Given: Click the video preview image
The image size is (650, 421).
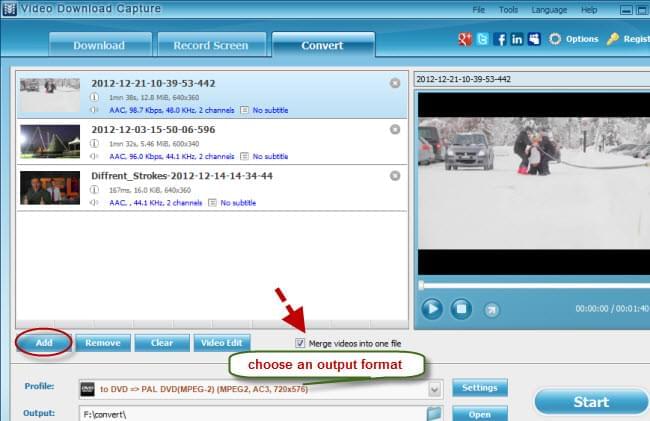Looking at the screenshot, I should click(534, 183).
